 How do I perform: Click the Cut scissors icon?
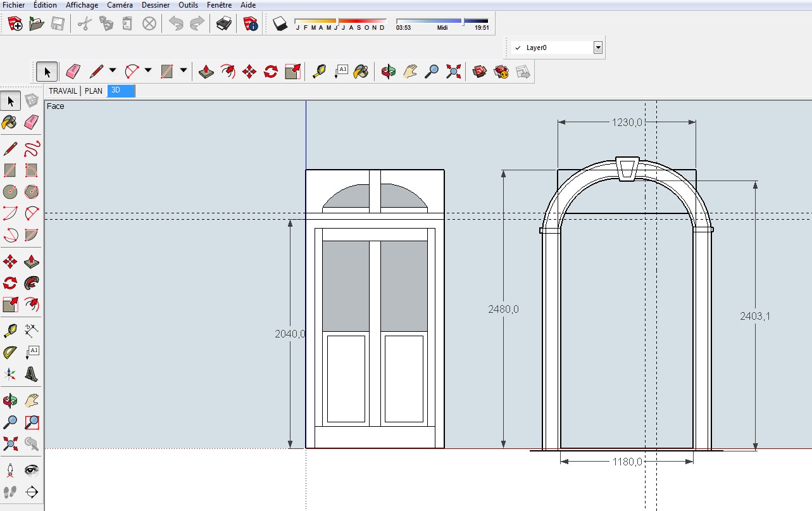coord(85,24)
